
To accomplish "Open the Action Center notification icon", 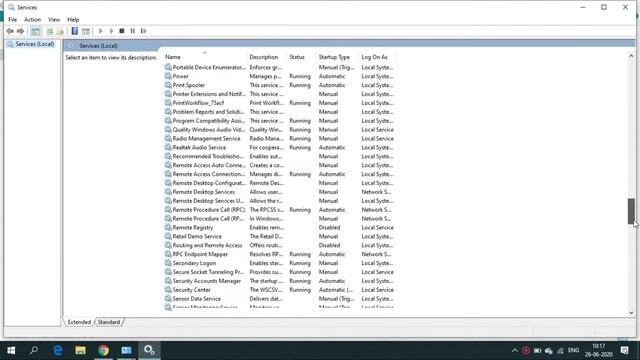I will pyautogui.click(x=624, y=350).
